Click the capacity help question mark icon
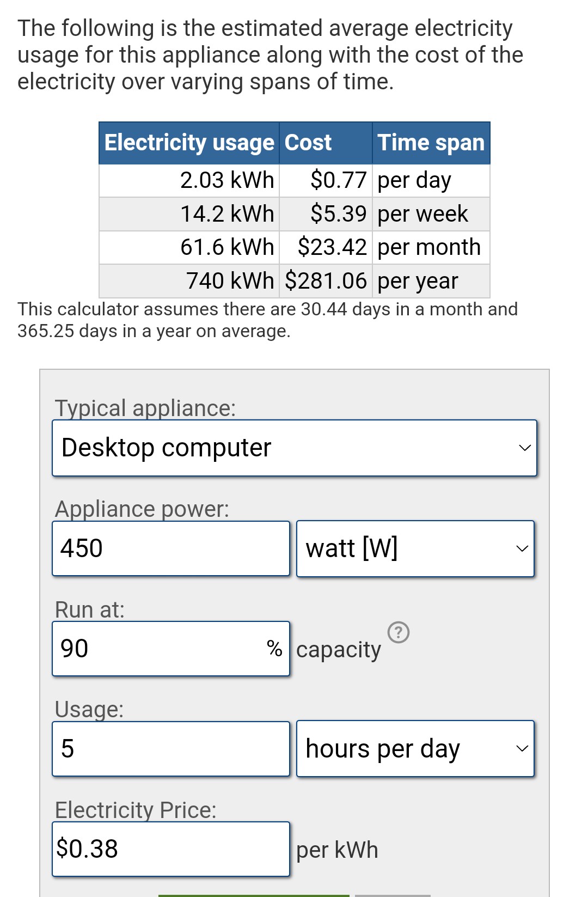Screen dimensions: 588x897 [399, 632]
